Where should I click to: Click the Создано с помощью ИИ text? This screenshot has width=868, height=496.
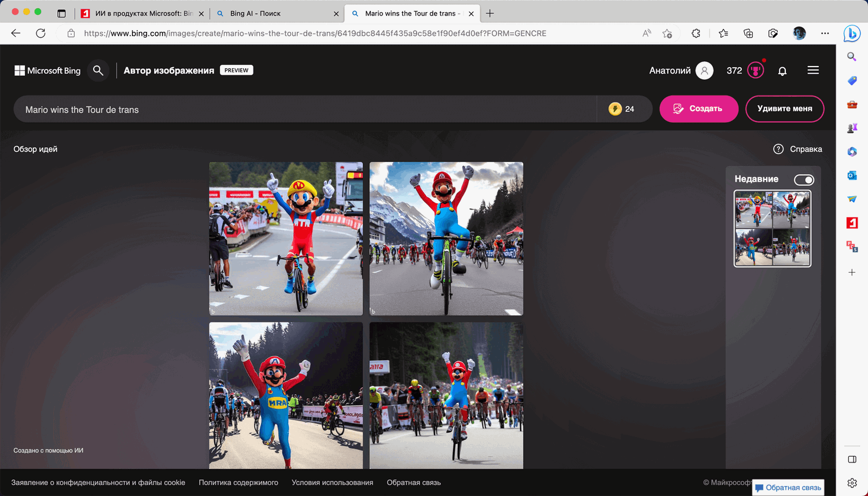coord(49,450)
